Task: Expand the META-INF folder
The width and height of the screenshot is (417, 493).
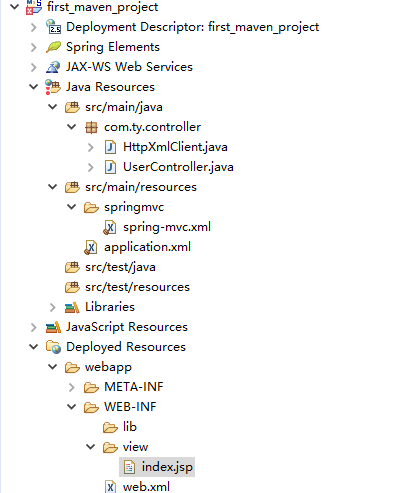Action: [x=72, y=387]
